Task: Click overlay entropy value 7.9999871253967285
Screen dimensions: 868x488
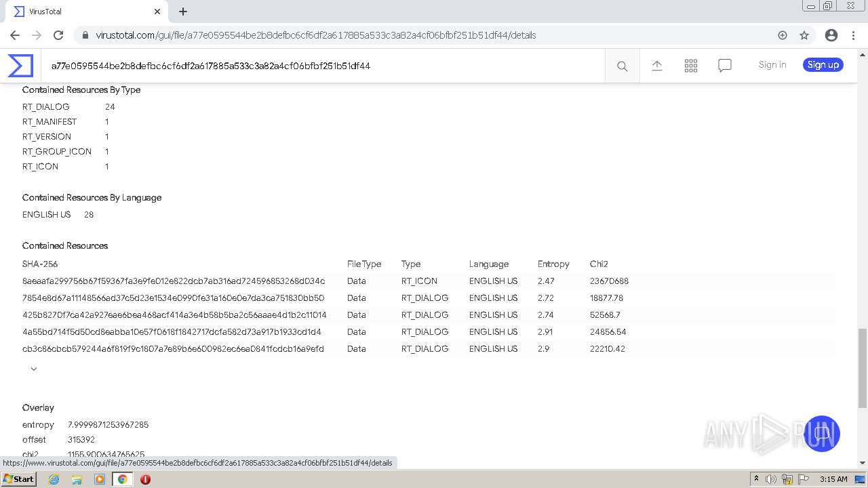Action: point(108,425)
